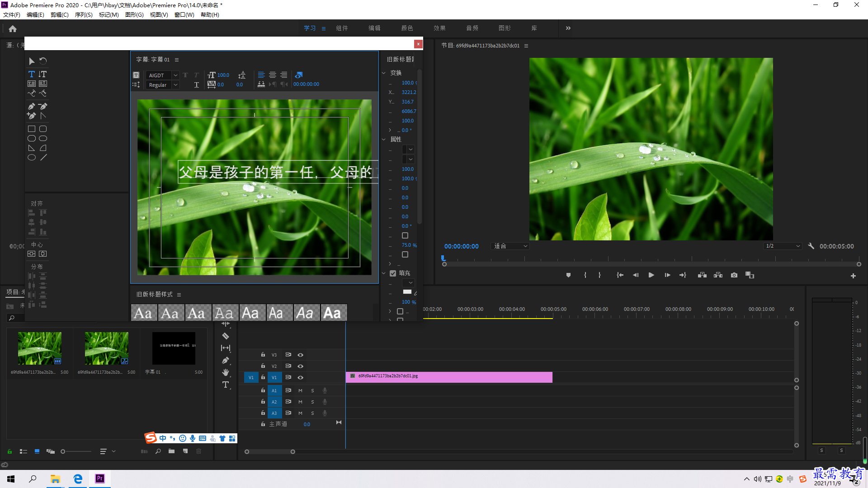Image resolution: width=868 pixels, height=488 pixels.
Task: Select the Path Type tool
Action: [32, 94]
